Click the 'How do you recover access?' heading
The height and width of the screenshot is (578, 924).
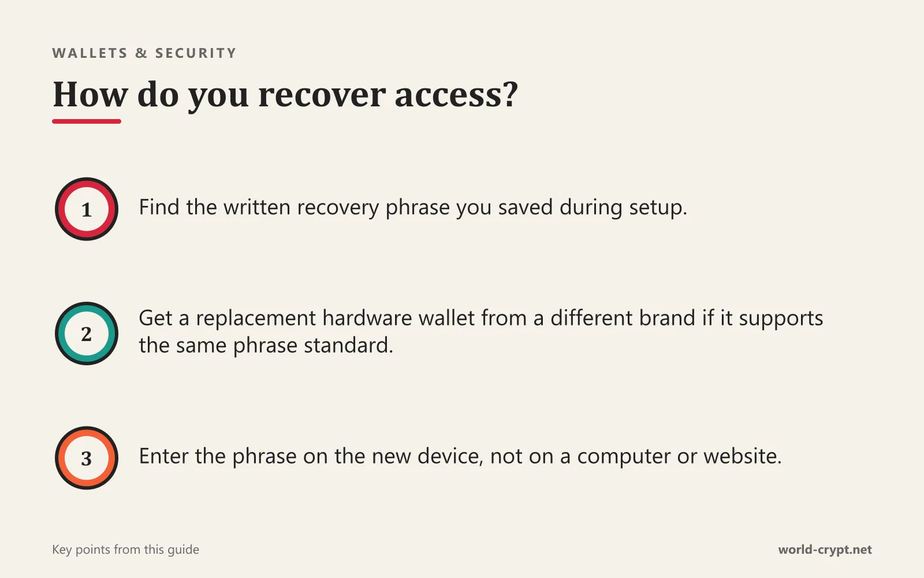click(285, 95)
